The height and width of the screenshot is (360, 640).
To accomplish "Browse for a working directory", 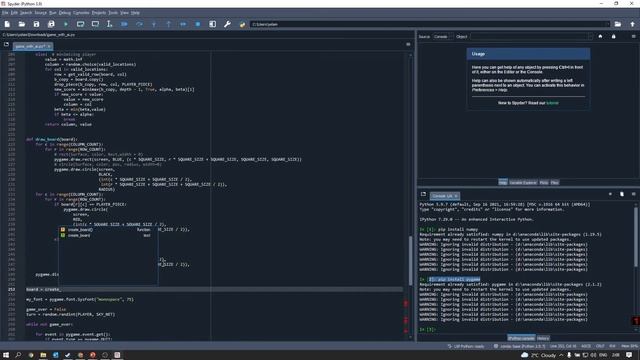I will coord(618,24).
